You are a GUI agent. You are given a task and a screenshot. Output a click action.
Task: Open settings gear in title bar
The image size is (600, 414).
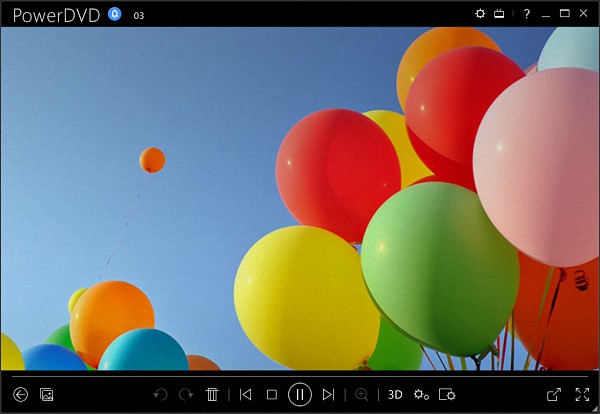tap(480, 14)
